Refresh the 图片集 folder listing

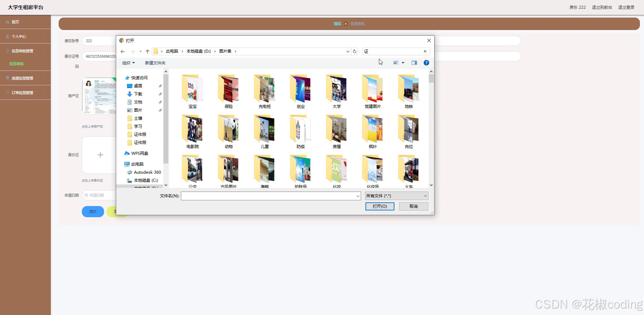click(x=355, y=52)
